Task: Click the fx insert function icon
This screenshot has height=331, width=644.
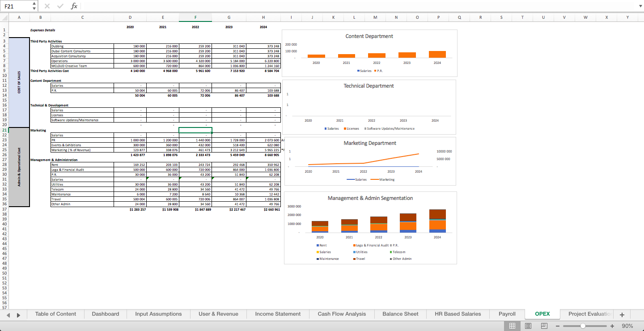Action: coord(74,6)
